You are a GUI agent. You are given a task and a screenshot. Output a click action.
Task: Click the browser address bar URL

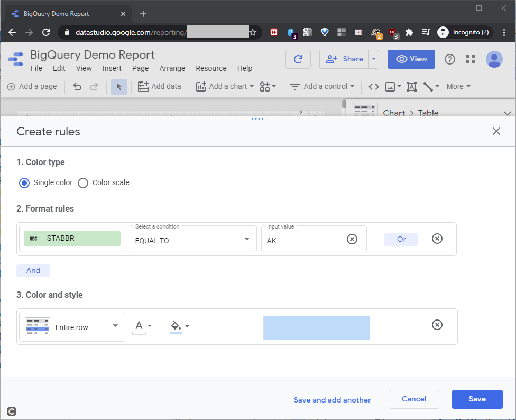tap(161, 32)
